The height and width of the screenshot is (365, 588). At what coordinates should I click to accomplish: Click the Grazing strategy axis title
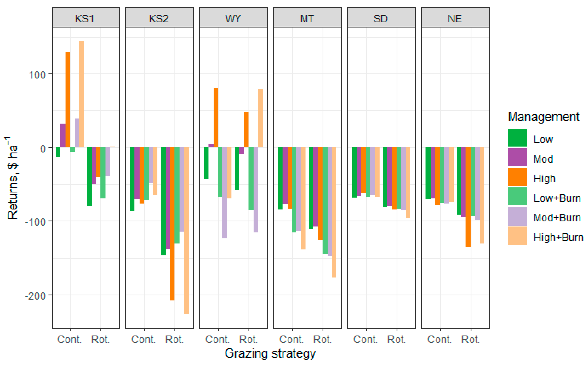[x=270, y=353]
